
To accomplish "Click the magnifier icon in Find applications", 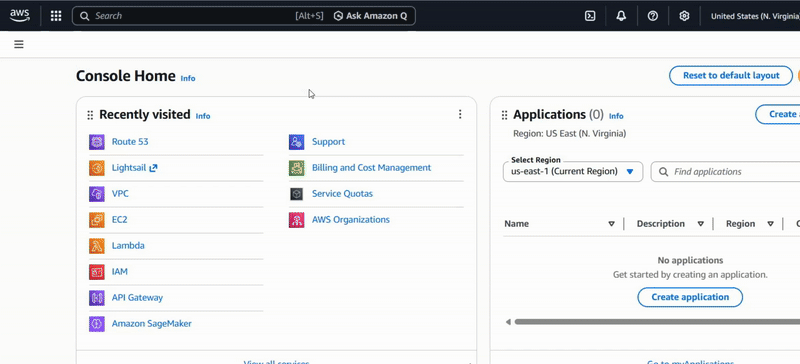I will click(664, 172).
